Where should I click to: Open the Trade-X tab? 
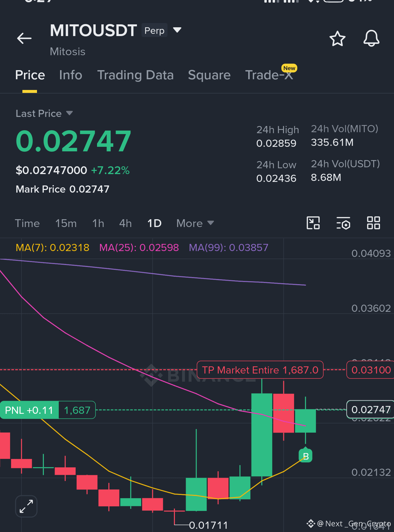[269, 75]
